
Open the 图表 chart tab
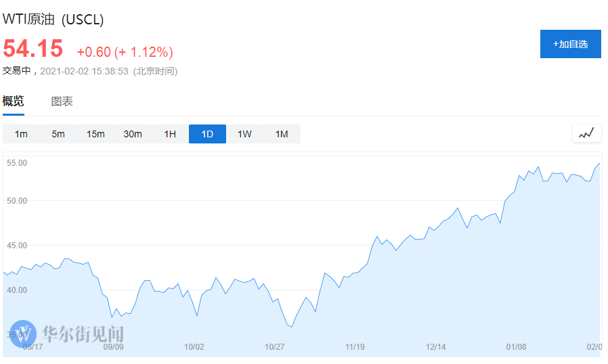click(62, 101)
